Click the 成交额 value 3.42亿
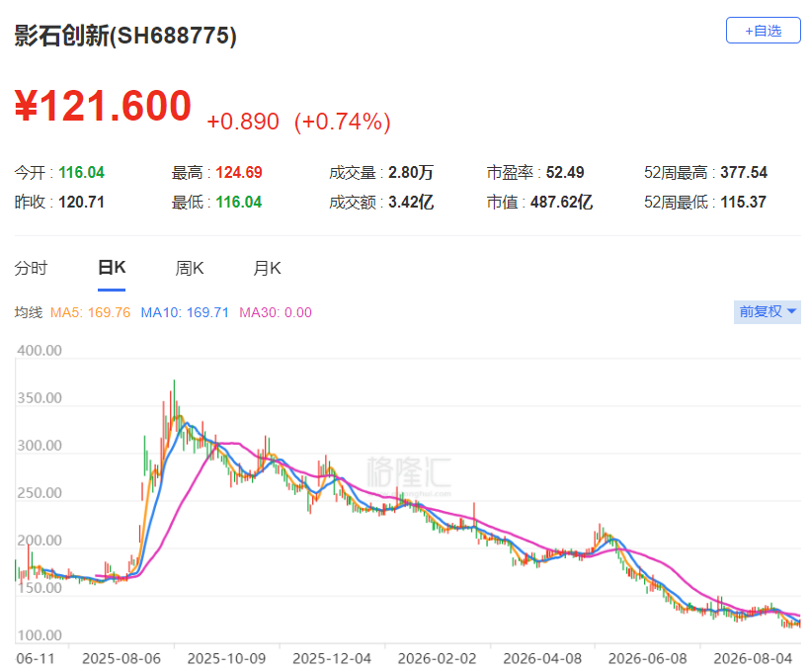 pos(411,202)
